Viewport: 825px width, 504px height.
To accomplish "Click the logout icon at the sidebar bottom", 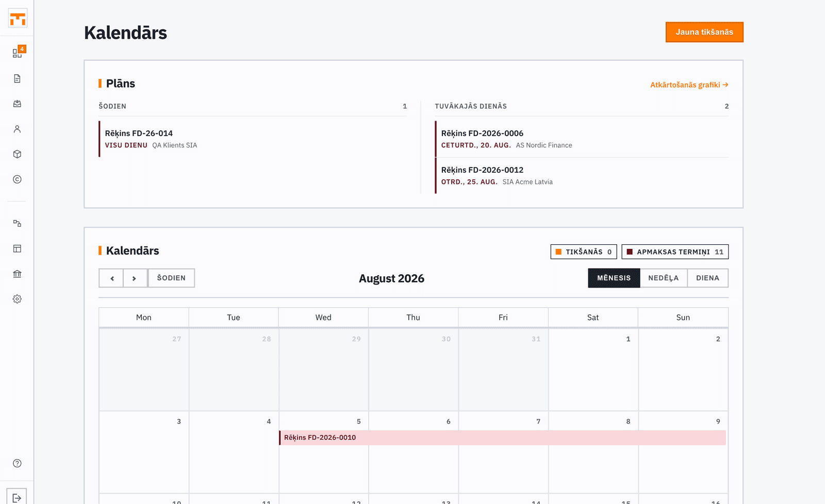I will (x=17, y=498).
